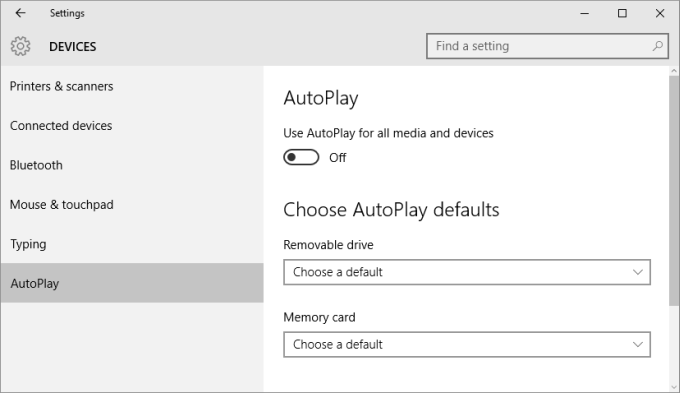
Task: Select AutoPlay in the sidebar
Action: click(132, 283)
